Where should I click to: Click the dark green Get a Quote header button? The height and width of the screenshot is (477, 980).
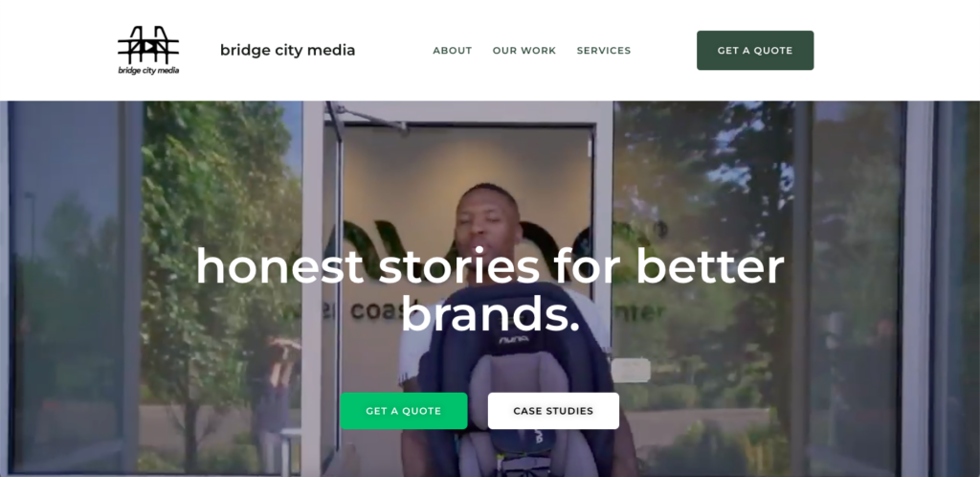click(755, 51)
